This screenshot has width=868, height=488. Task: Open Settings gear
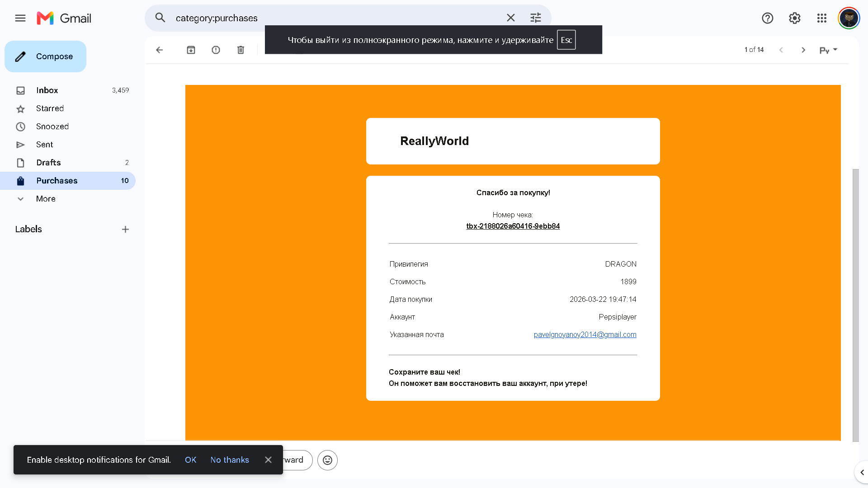pyautogui.click(x=795, y=18)
